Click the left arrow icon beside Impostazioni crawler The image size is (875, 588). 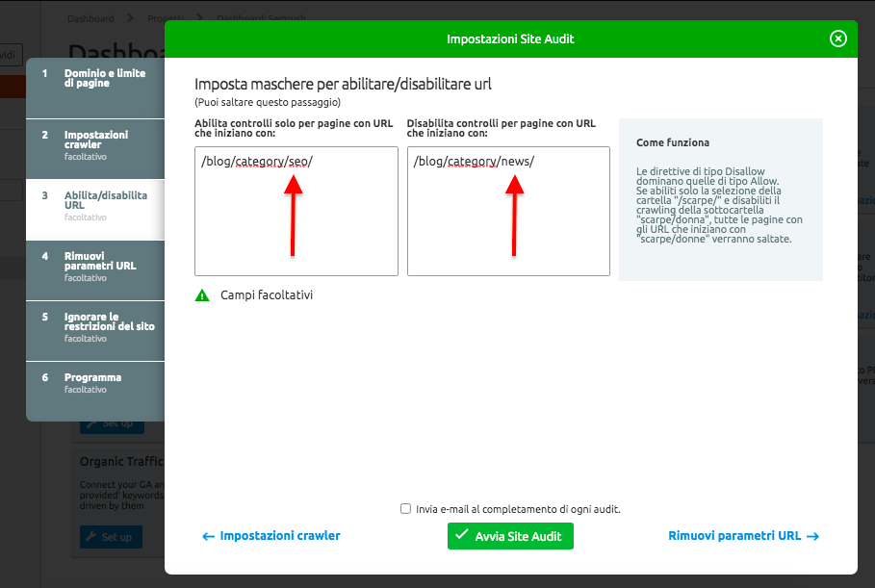(208, 537)
